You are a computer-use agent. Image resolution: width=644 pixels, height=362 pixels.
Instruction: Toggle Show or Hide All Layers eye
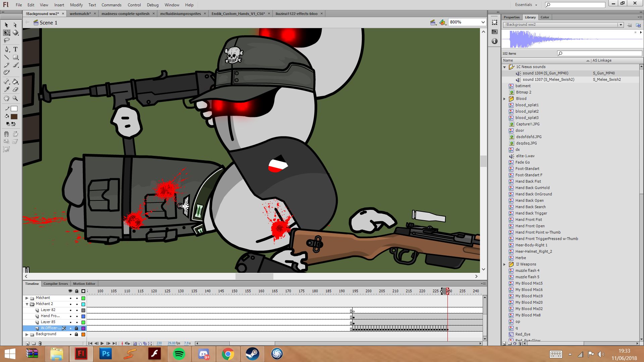click(70, 291)
